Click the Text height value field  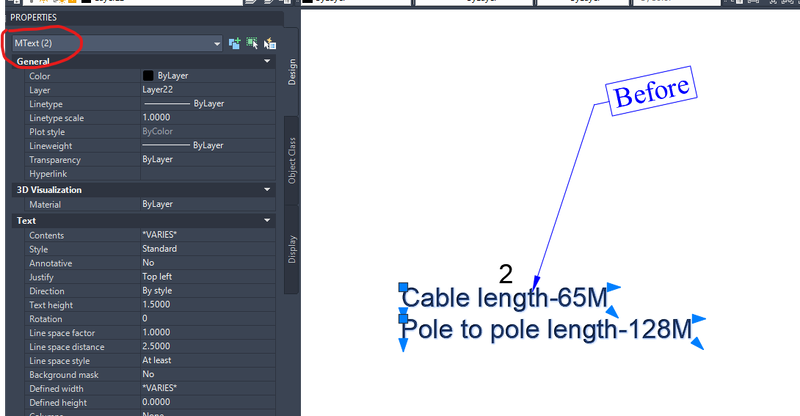click(208, 305)
